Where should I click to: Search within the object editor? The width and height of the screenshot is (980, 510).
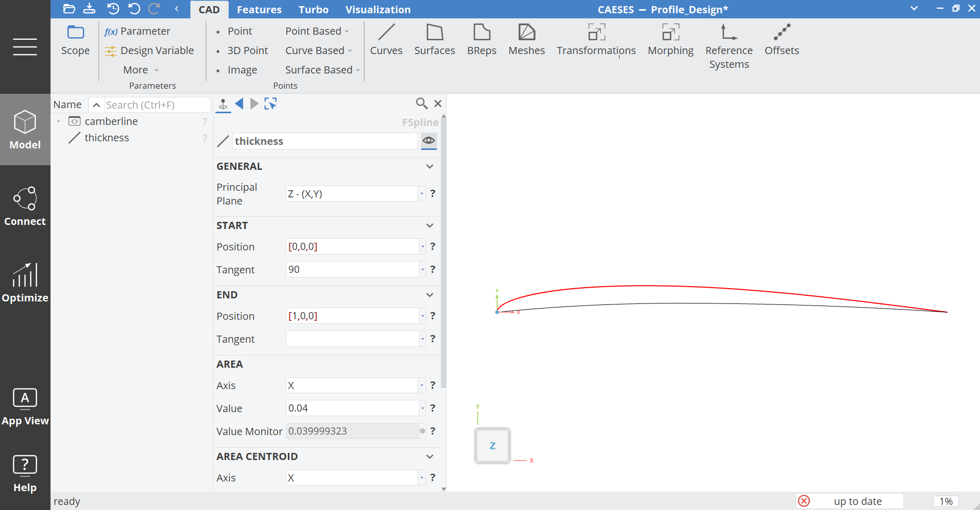[x=422, y=104]
